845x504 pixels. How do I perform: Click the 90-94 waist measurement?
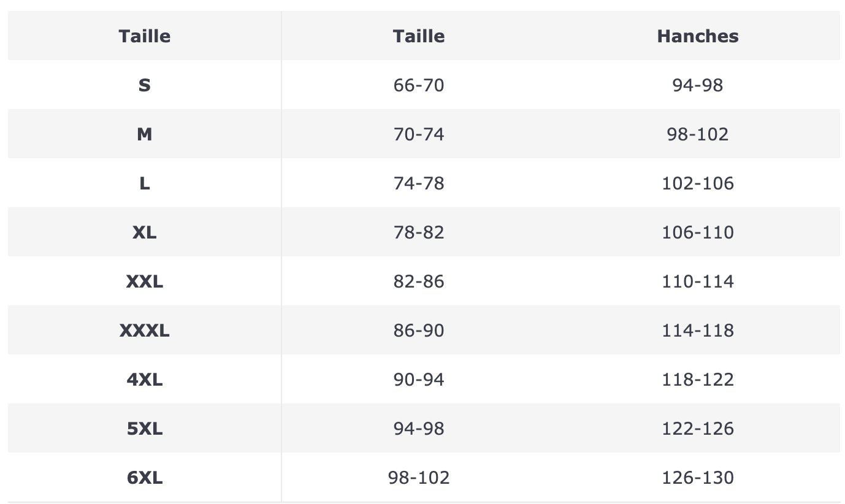coord(419,380)
